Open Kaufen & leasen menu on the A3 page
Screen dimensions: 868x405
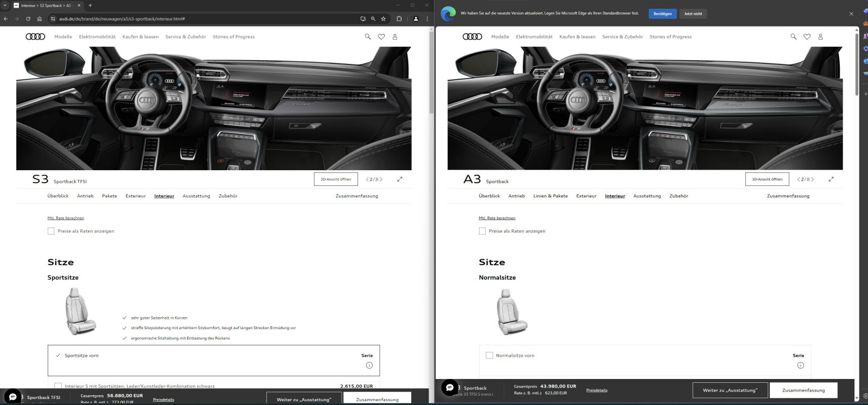pos(577,37)
